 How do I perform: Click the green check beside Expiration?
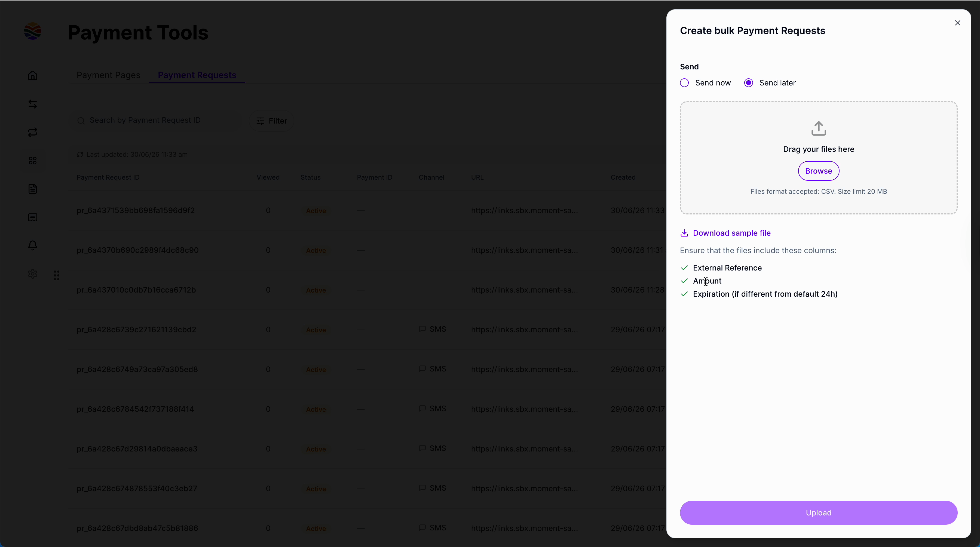tap(684, 294)
